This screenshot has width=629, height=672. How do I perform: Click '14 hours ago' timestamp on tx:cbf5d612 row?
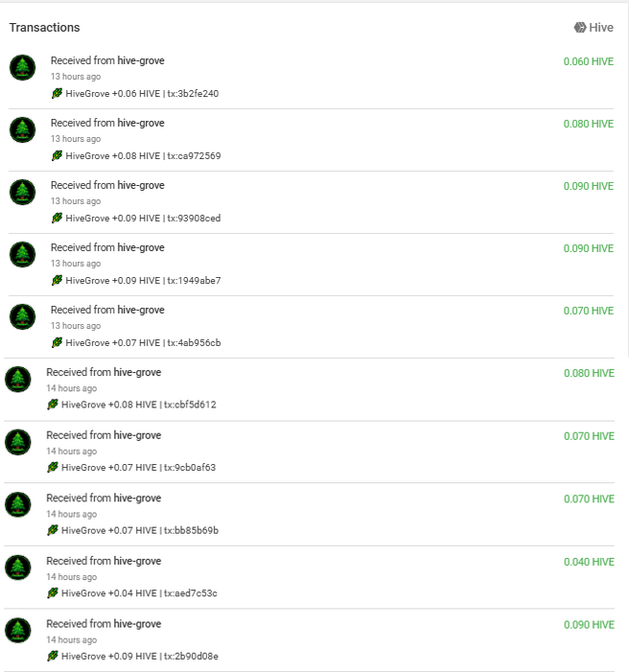tap(72, 388)
